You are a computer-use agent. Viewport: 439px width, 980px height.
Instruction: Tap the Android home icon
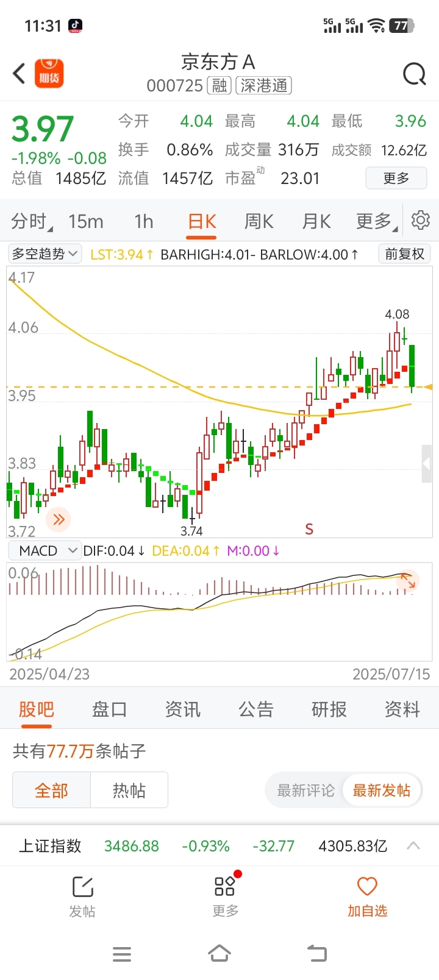(220, 953)
